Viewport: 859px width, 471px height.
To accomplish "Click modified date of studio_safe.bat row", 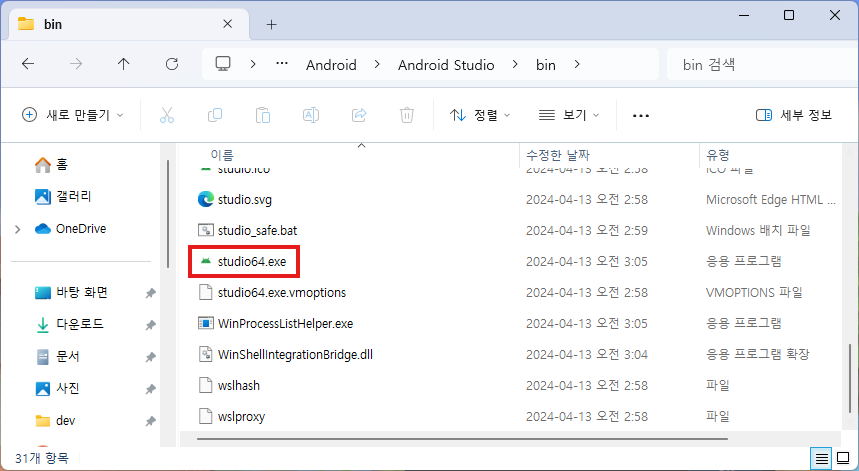I will coord(587,231).
